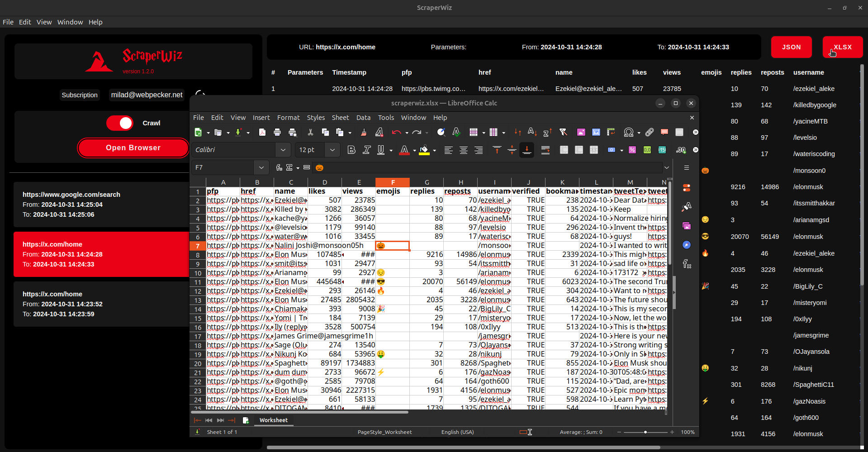Open the Navigator in the Calc sidebar

pyautogui.click(x=687, y=245)
